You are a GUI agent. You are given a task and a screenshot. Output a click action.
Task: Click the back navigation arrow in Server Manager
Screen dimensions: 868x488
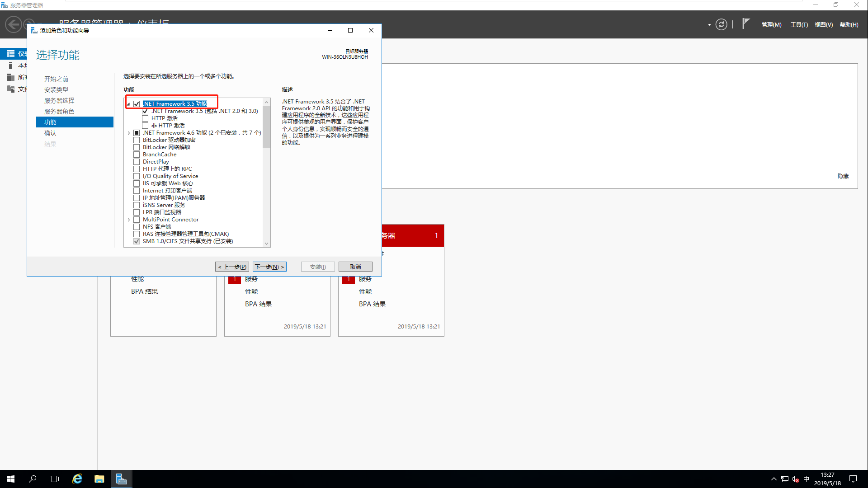13,24
